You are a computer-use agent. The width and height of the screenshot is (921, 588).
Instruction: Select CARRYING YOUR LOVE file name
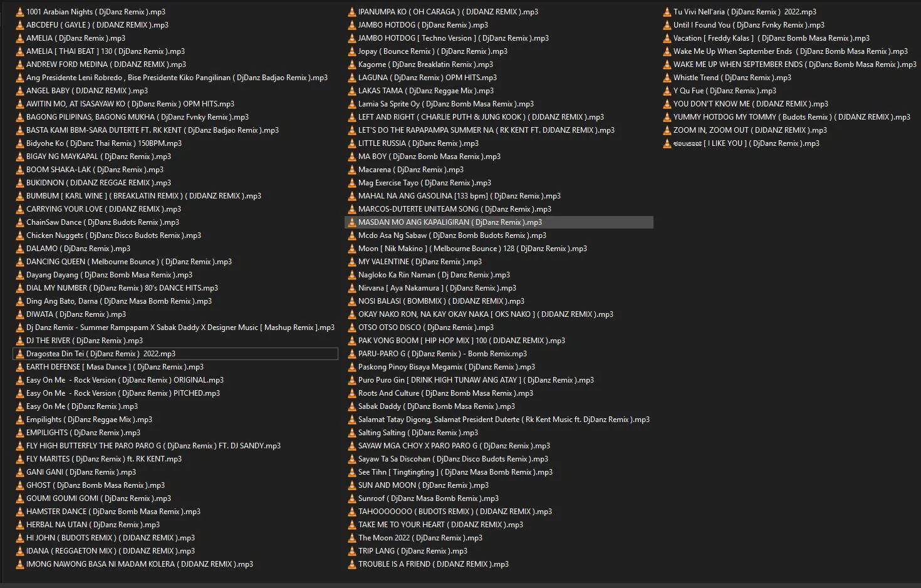pyautogui.click(x=103, y=209)
